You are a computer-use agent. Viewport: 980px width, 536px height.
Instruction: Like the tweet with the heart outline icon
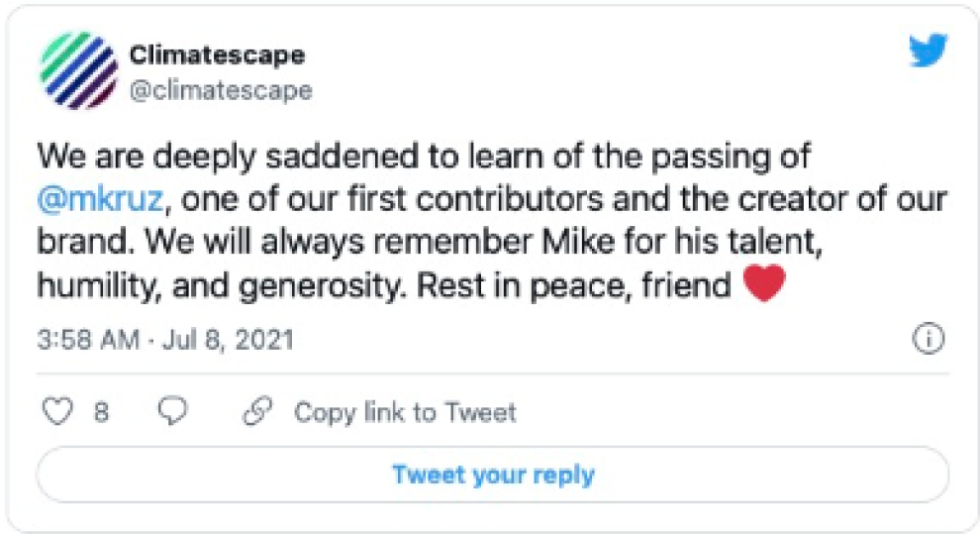(x=59, y=412)
